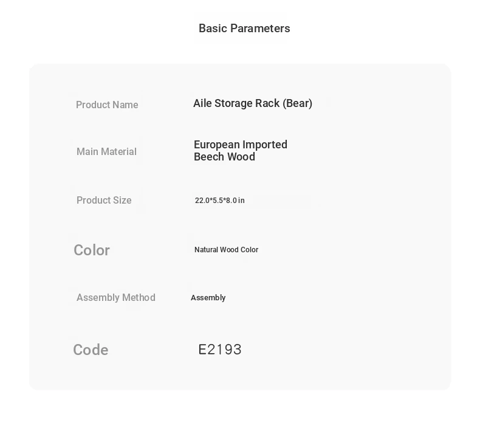Click the Assembly value text
The width and height of the screenshot is (480, 448).
[x=208, y=298]
